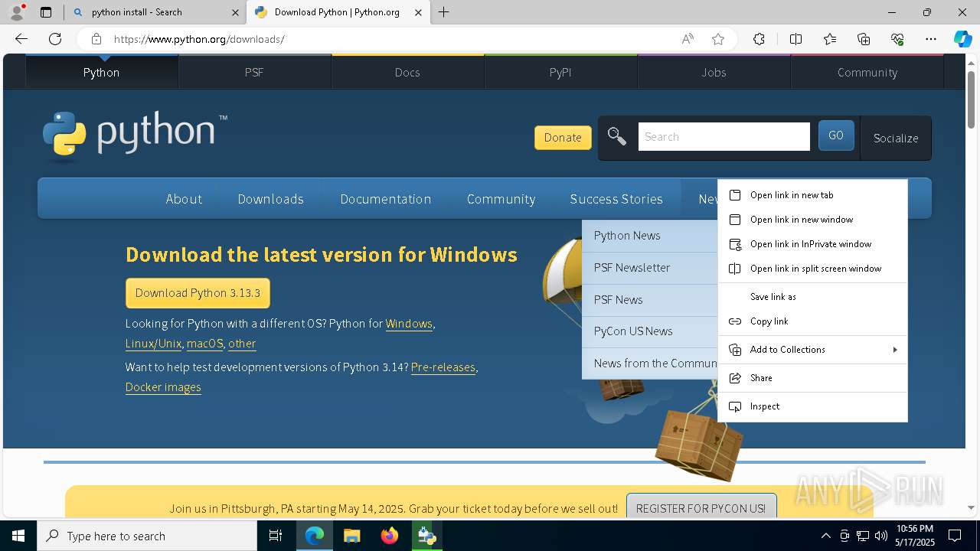
Task: Click the Python logo image
Action: click(x=135, y=136)
